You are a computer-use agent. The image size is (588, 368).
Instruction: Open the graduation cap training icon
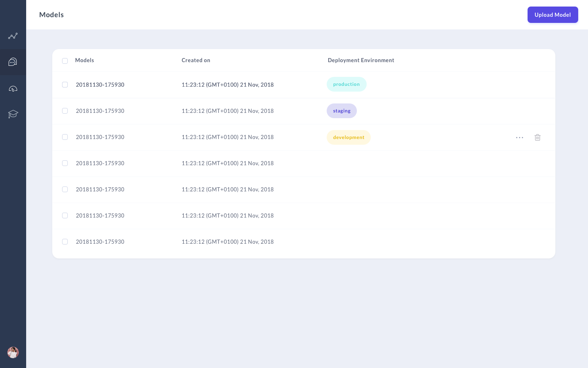pos(13,114)
